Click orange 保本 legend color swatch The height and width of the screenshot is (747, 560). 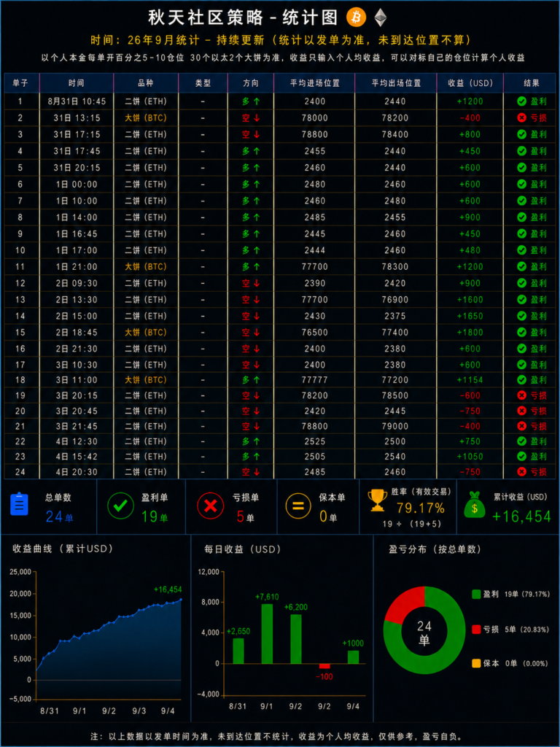pyautogui.click(x=476, y=663)
